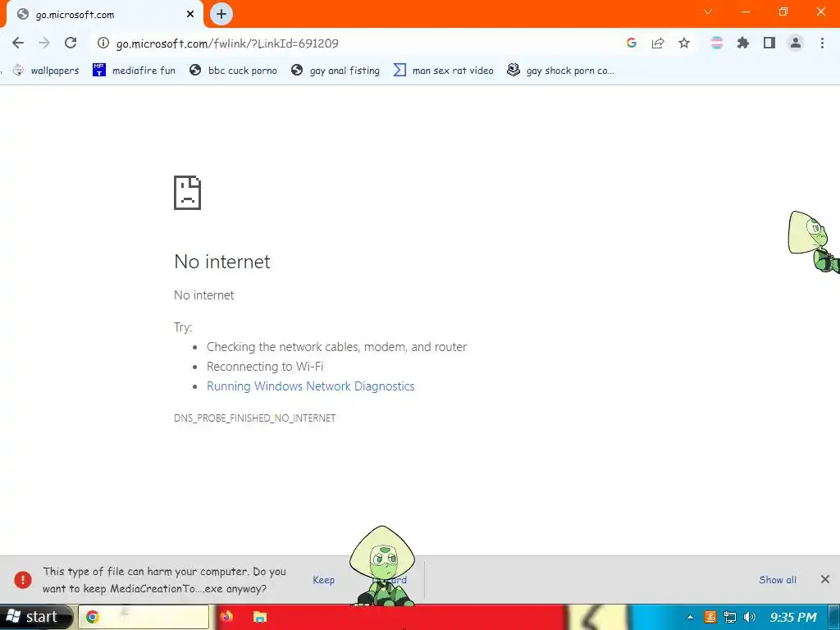Image resolution: width=840 pixels, height=630 pixels.
Task: Open the Chrome three-dot menu
Action: click(822, 43)
